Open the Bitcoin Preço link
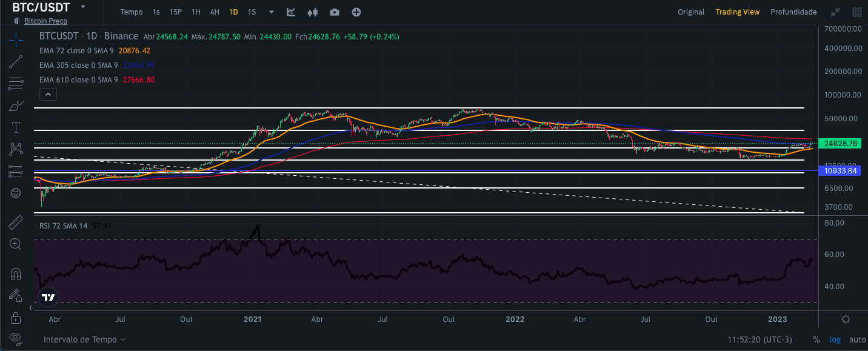Viewport: 868px width, 351px height. click(x=45, y=21)
